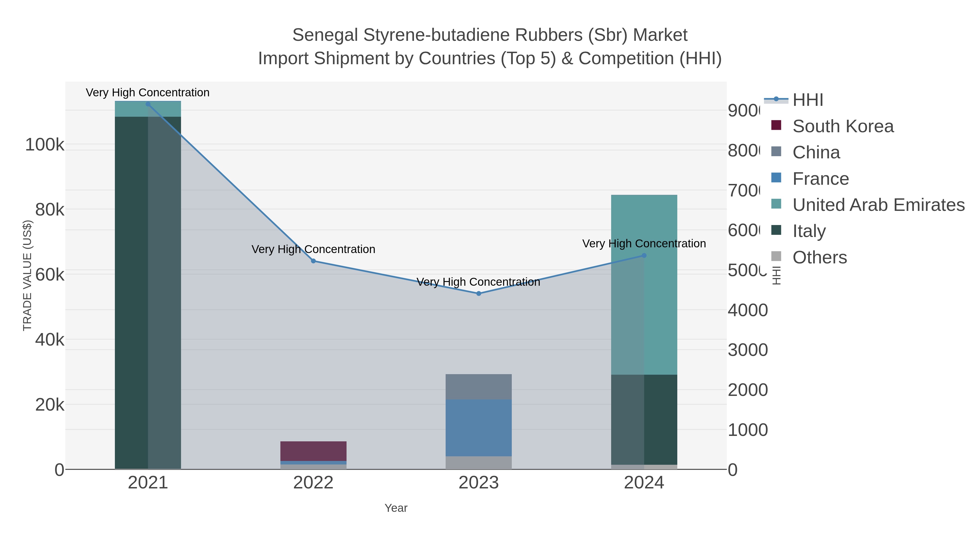This screenshot has width=980, height=551.
Task: Toggle South Korea legend entry
Action: (x=832, y=126)
